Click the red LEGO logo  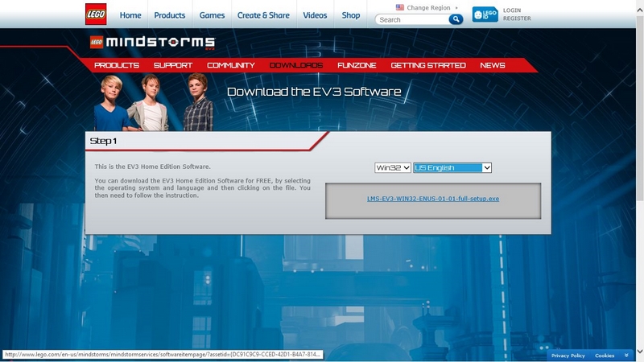point(96,14)
